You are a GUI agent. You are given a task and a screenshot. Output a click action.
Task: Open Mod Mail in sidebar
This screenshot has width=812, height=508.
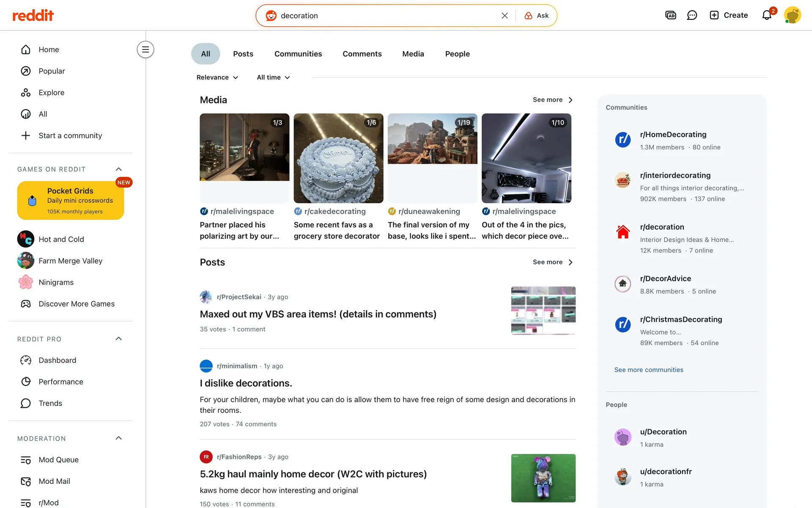[x=54, y=481]
